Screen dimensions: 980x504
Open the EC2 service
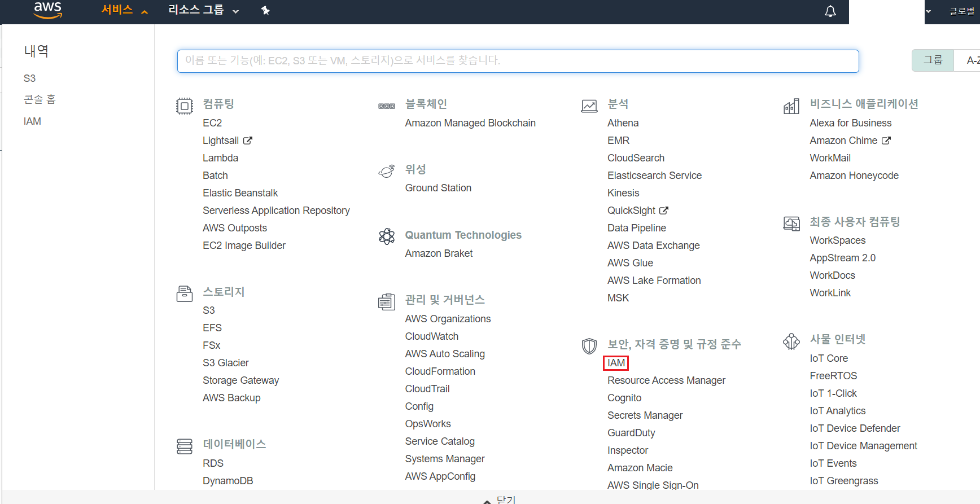[x=212, y=123]
